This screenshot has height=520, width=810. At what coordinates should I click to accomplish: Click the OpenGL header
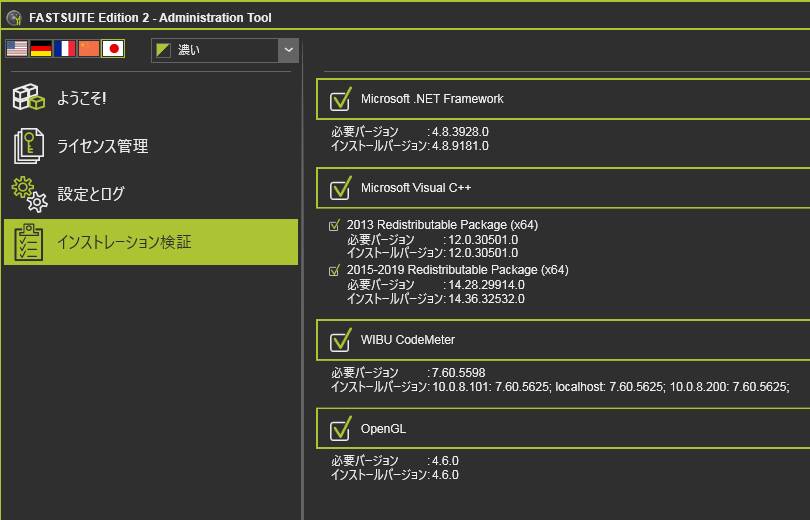point(563,429)
